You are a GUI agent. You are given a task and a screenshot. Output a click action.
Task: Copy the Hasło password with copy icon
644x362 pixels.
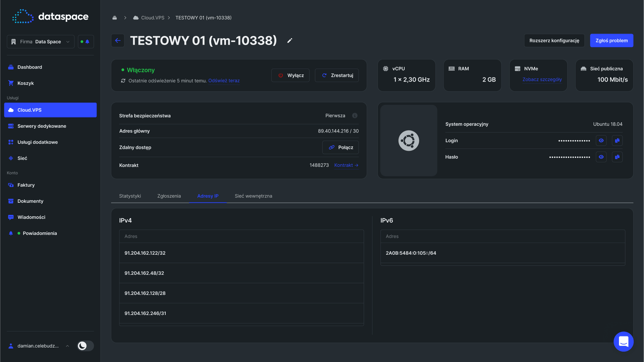click(x=617, y=157)
